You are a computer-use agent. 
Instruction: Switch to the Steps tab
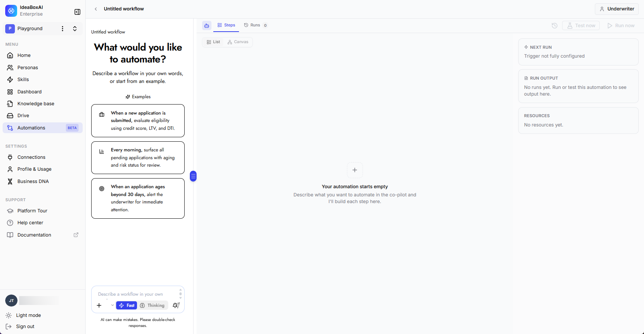point(226,25)
